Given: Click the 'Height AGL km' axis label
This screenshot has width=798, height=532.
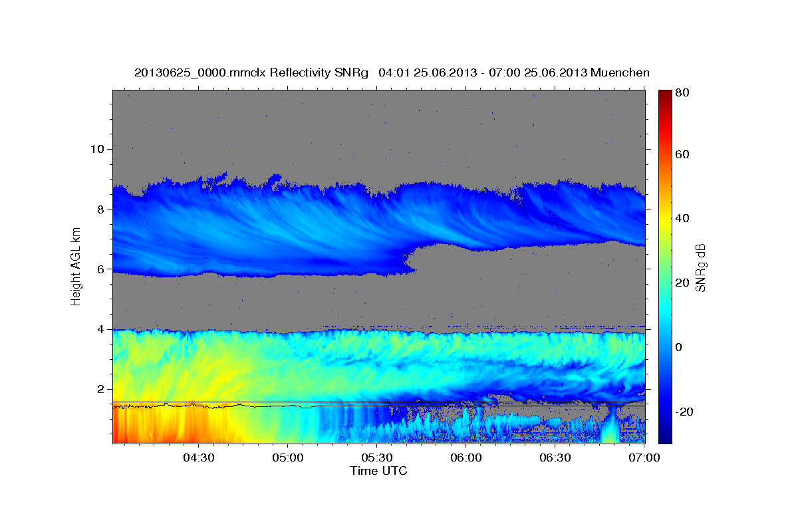Looking at the screenshot, I should click(x=76, y=267).
